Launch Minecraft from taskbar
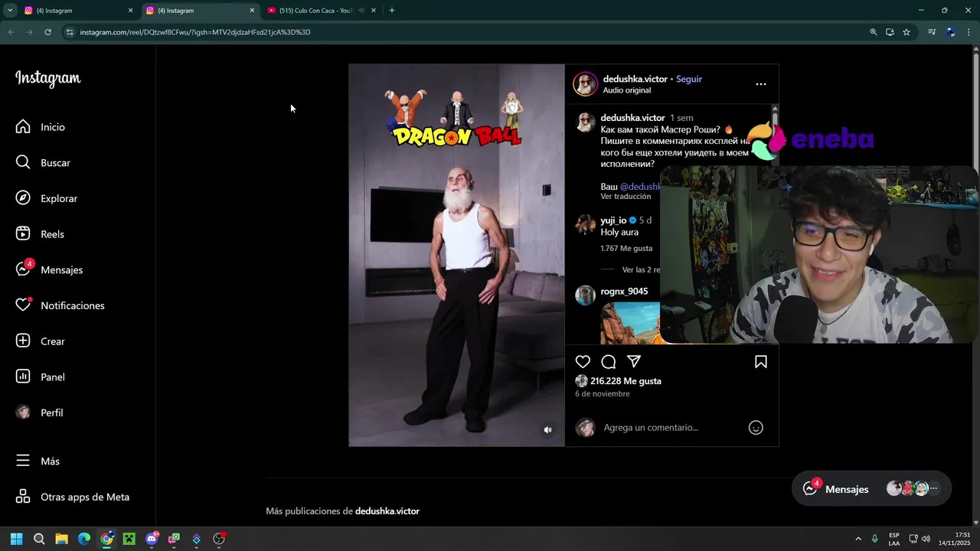The width and height of the screenshot is (980, 551). click(129, 539)
